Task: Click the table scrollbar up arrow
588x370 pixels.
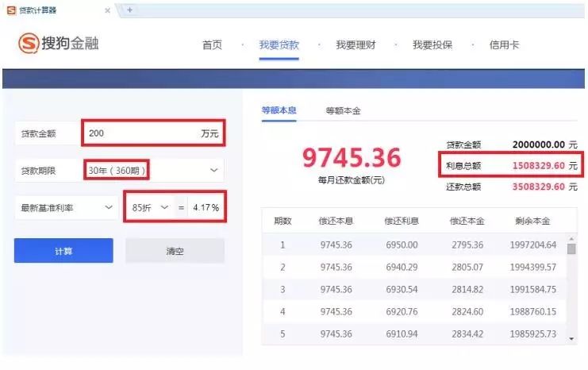Action: click(571, 237)
